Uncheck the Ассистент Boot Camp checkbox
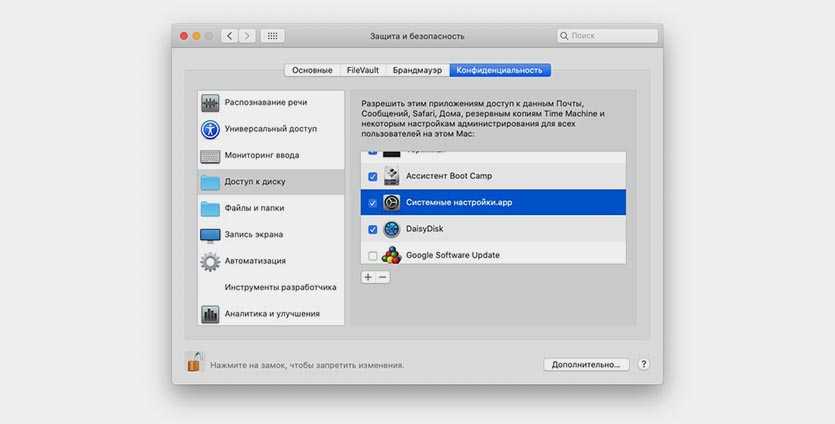 pos(373,176)
